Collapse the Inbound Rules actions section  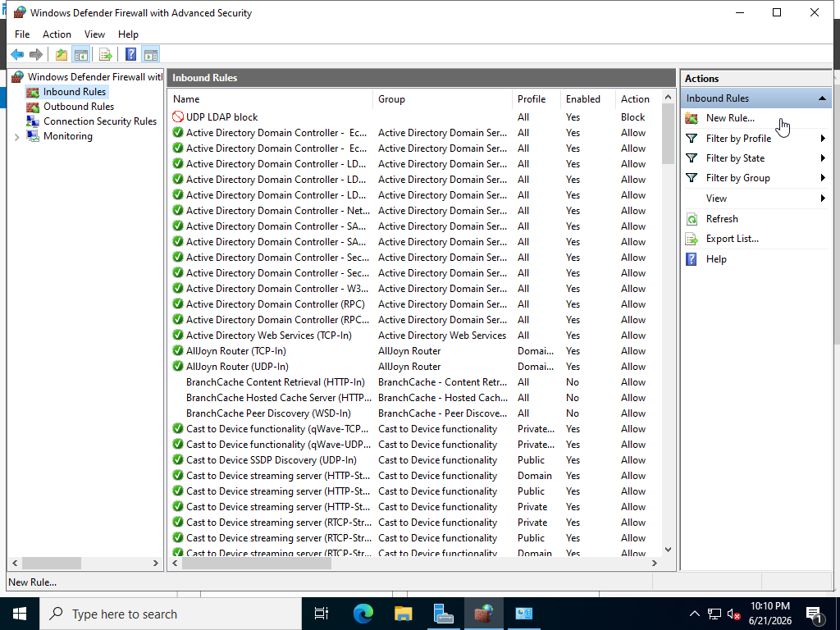[x=822, y=98]
